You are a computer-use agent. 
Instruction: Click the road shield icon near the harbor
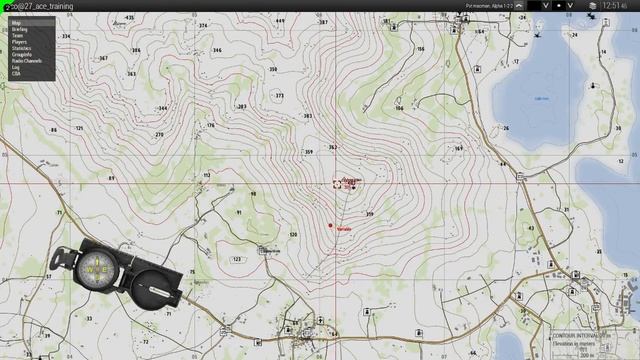point(596,307)
